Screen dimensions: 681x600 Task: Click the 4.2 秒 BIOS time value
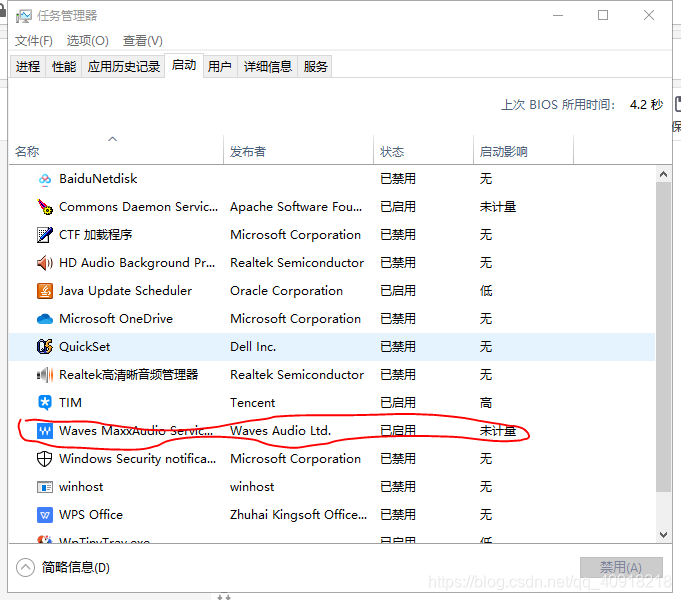646,105
